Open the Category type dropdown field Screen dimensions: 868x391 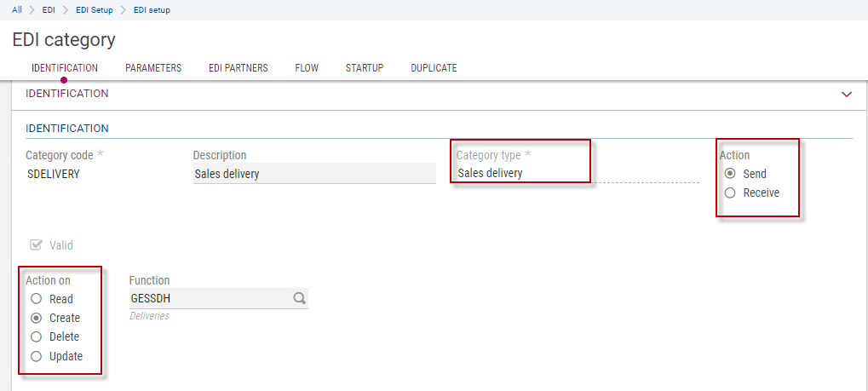click(520, 173)
